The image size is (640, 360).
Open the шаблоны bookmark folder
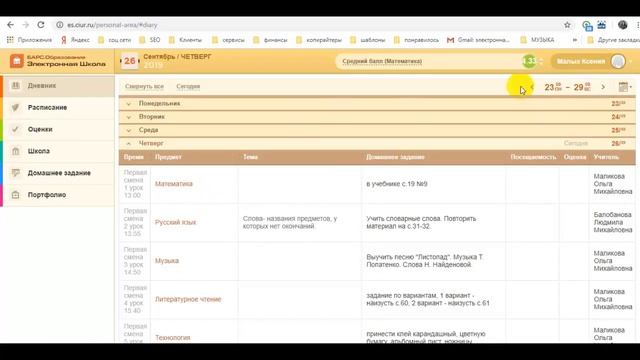(x=368, y=40)
